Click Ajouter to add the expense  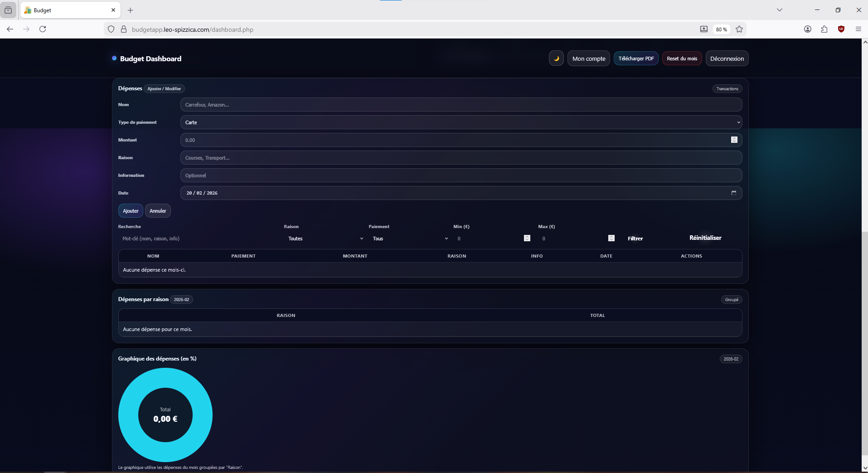130,210
